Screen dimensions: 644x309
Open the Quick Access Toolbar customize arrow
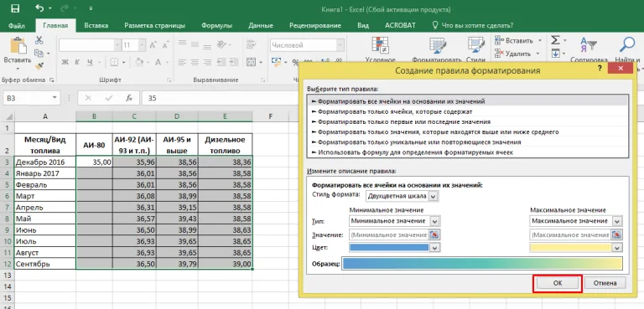[91, 8]
